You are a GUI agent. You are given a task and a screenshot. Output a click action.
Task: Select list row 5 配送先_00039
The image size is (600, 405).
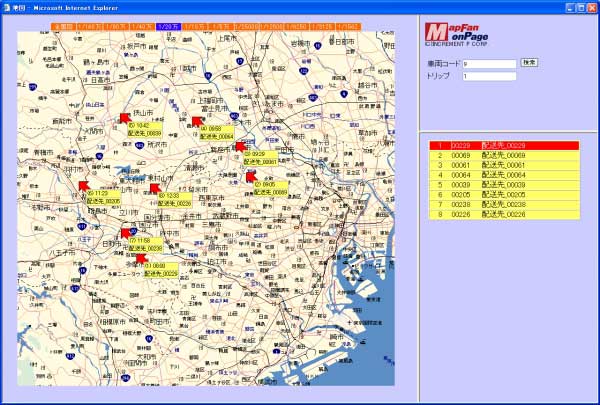coord(504,185)
